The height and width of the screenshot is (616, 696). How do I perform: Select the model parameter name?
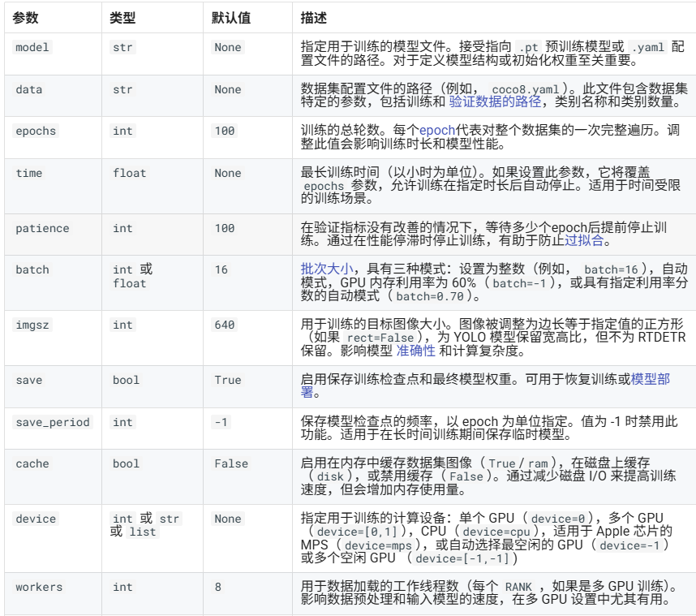click(32, 48)
